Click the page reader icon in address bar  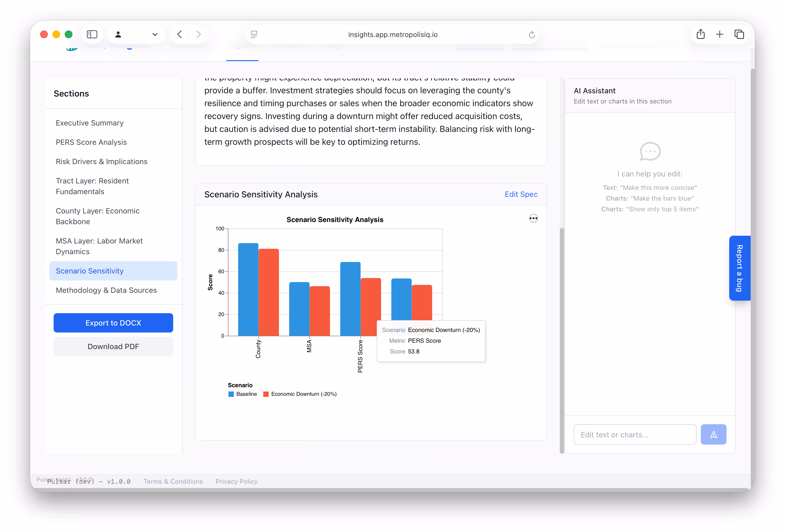pos(254,34)
